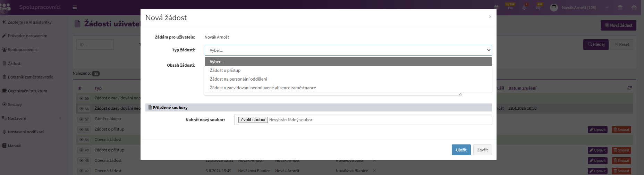Click Zavřít to dismiss the dialog

coord(482,150)
